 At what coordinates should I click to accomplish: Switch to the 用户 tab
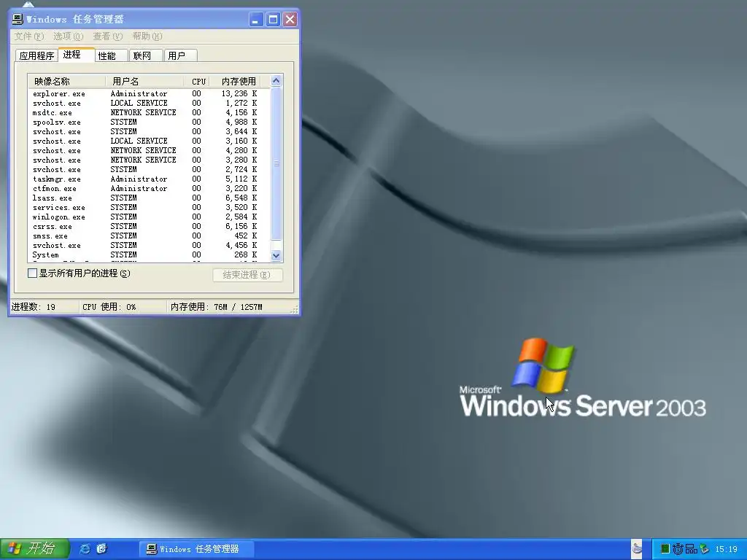point(181,55)
